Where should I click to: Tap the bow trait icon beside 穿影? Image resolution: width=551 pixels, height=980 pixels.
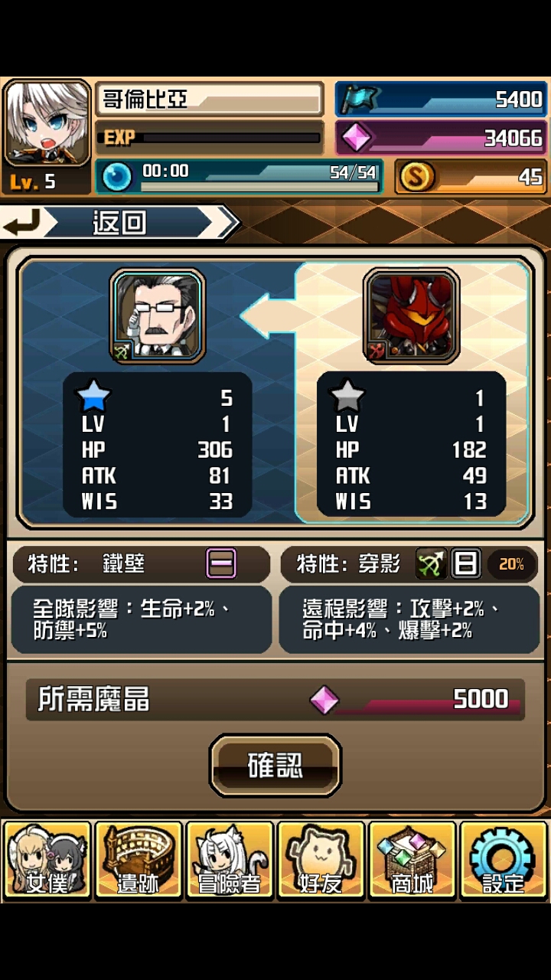click(432, 565)
